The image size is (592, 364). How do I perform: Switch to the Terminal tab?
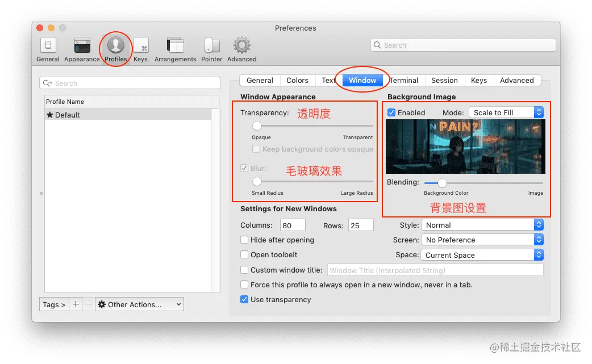(404, 80)
